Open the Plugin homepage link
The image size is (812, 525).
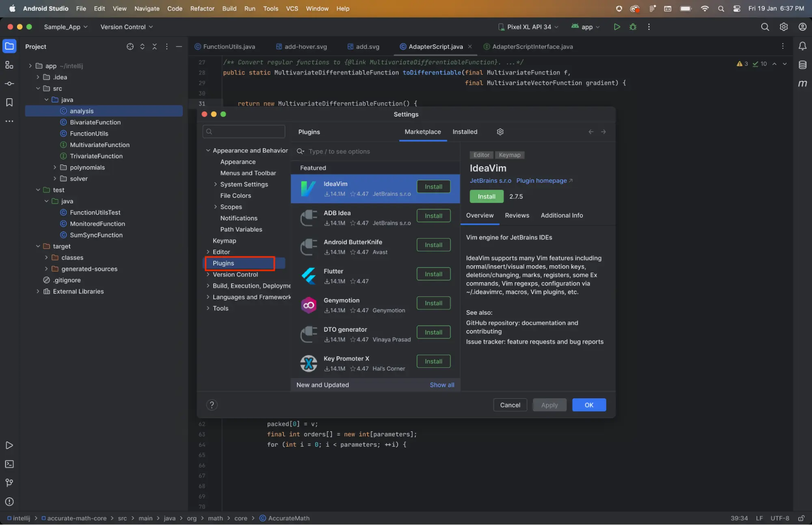[x=544, y=180]
